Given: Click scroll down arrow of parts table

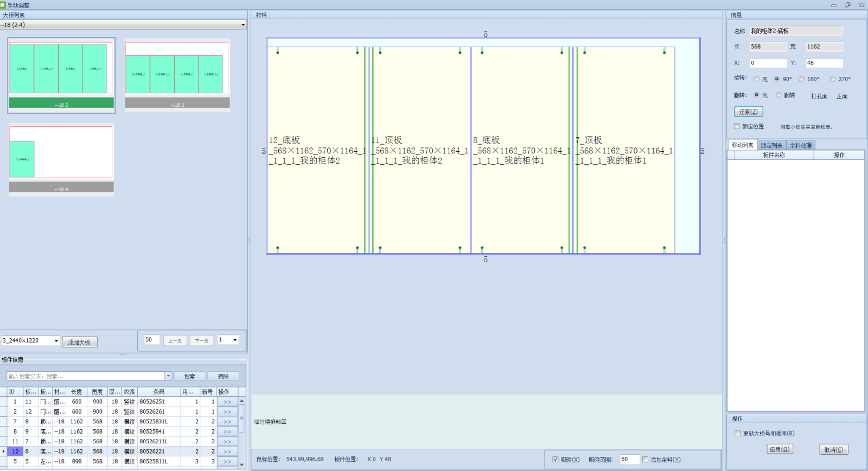Looking at the screenshot, I should click(242, 464).
